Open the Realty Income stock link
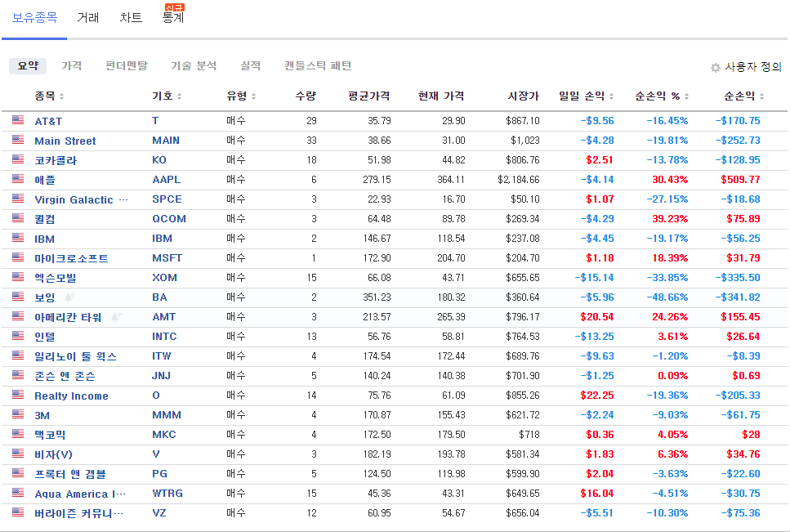790x532 pixels. click(x=71, y=396)
